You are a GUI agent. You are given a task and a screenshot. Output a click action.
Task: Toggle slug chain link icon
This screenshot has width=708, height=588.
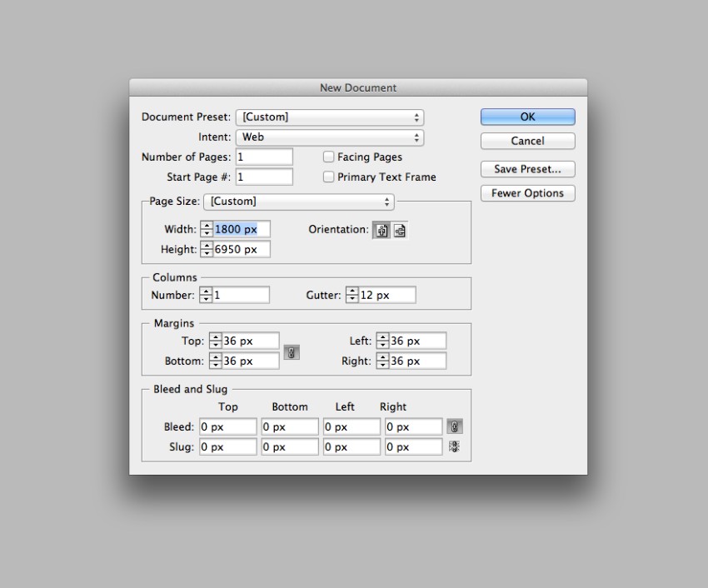pyautogui.click(x=454, y=446)
